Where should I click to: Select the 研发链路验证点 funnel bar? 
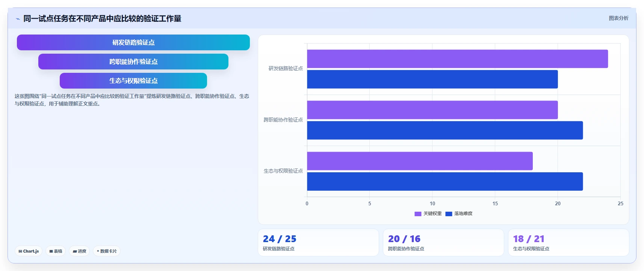pyautogui.click(x=133, y=42)
